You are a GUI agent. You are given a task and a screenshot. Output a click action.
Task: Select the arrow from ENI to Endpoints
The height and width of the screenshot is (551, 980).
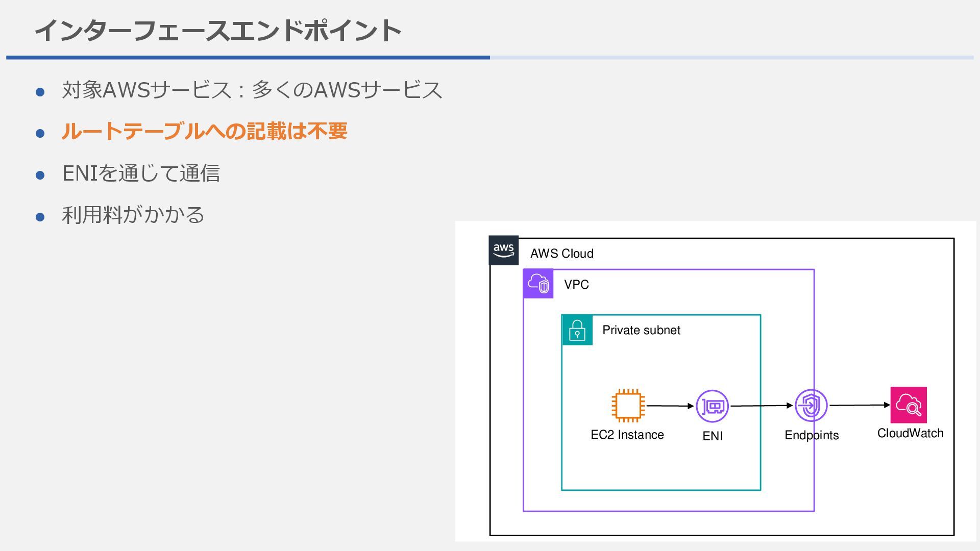pyautogui.click(x=762, y=406)
